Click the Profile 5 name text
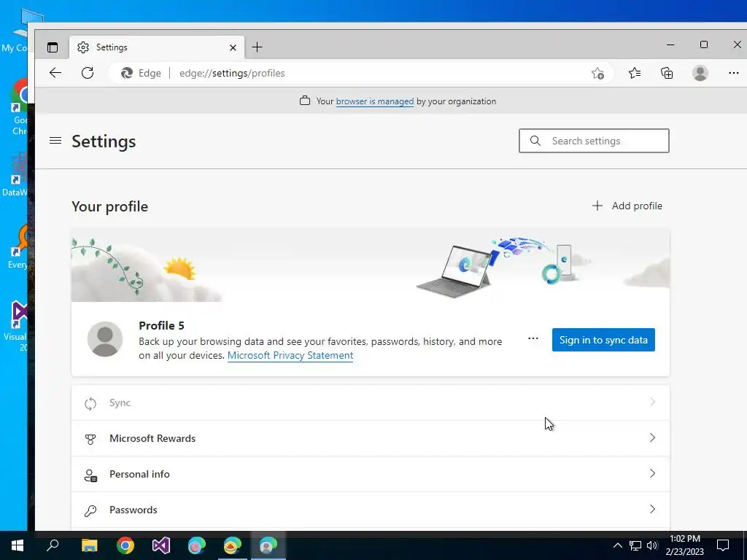This screenshot has width=747, height=560. (161, 326)
